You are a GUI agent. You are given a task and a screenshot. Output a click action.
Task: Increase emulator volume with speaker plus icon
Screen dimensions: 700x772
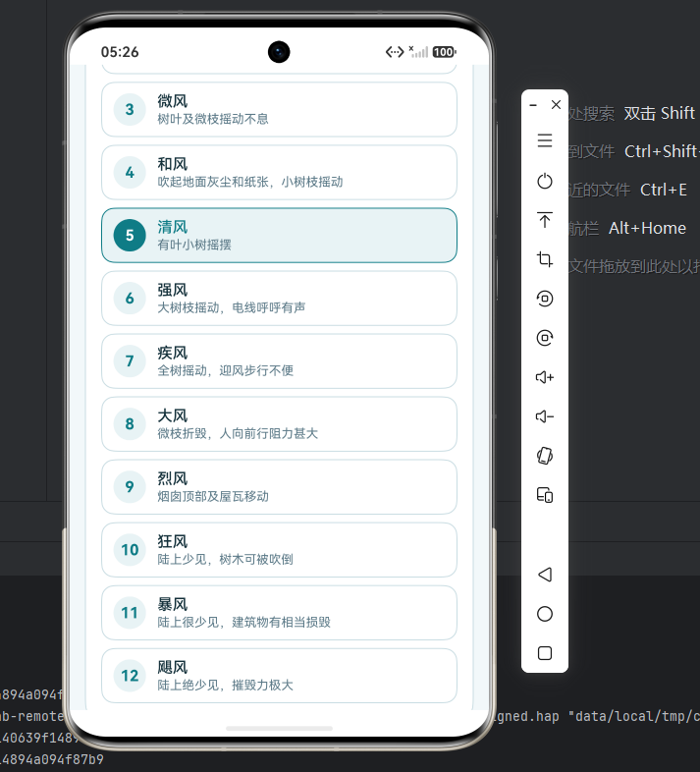(x=545, y=377)
